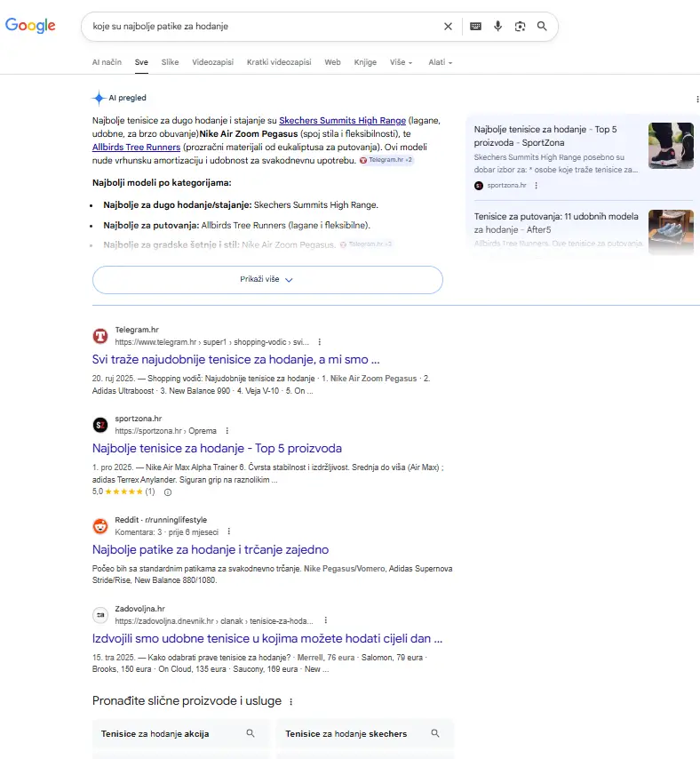
Task: Open Tenisice za putovanja After5 card title
Action: [x=556, y=223]
